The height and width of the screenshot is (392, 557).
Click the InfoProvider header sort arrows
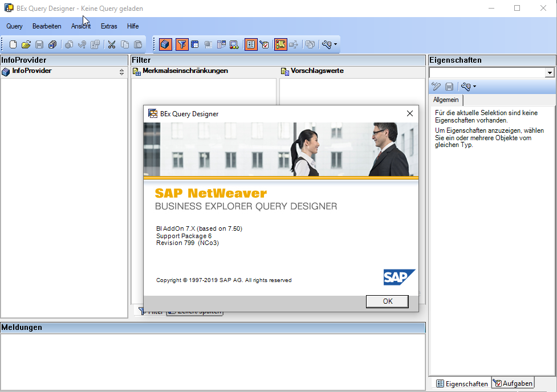click(121, 72)
